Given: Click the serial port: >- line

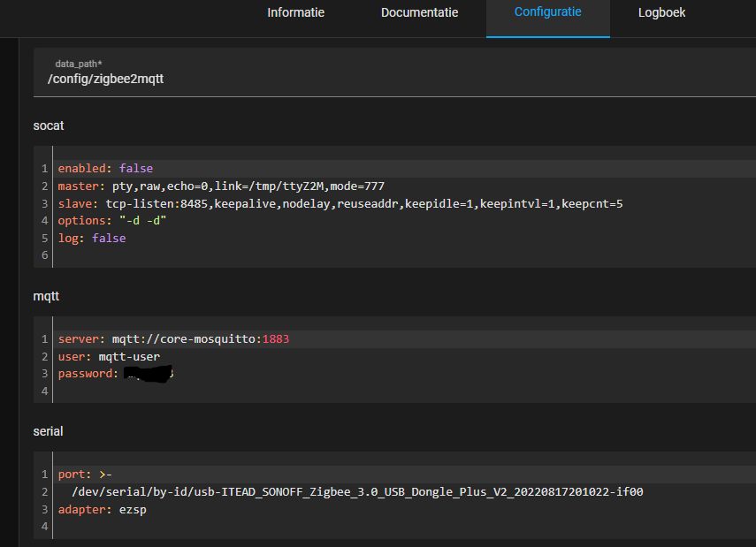Looking at the screenshot, I should pos(84,474).
